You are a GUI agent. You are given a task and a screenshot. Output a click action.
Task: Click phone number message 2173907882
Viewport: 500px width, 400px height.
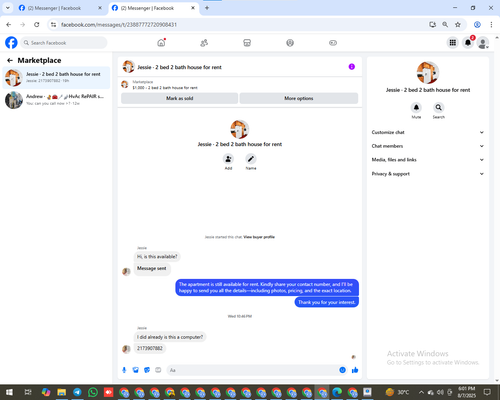coord(150,348)
